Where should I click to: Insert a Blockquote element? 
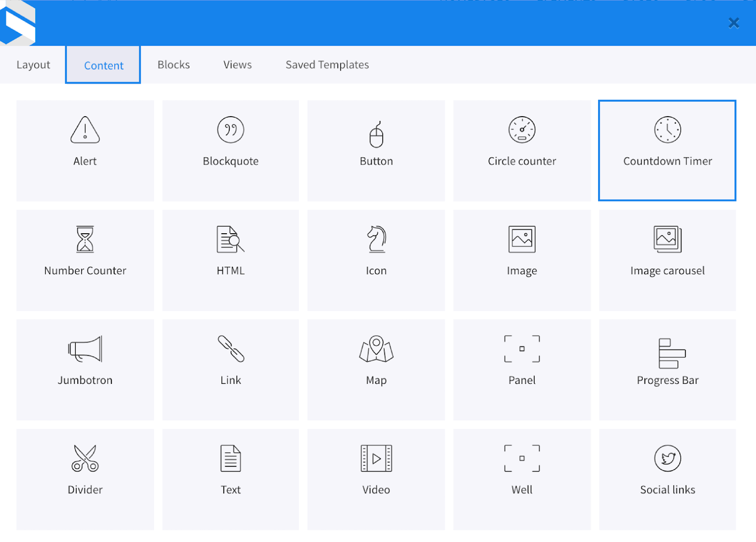point(231,151)
